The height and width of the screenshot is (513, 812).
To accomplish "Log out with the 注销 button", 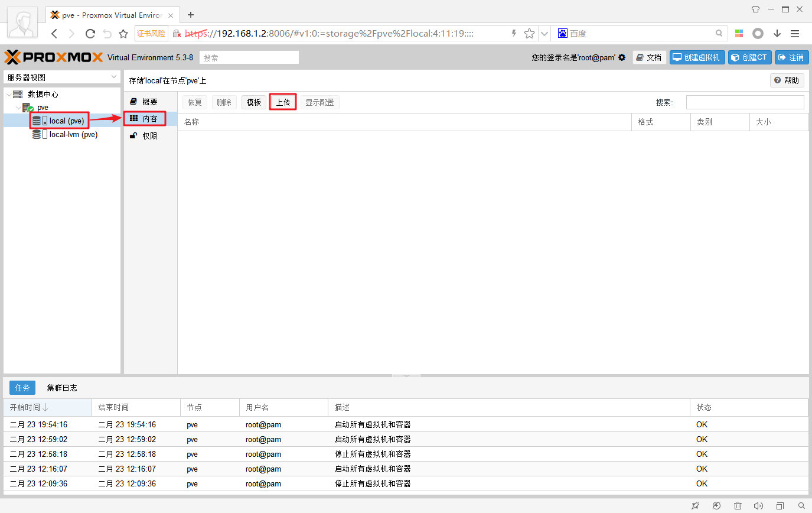I will pyautogui.click(x=791, y=57).
